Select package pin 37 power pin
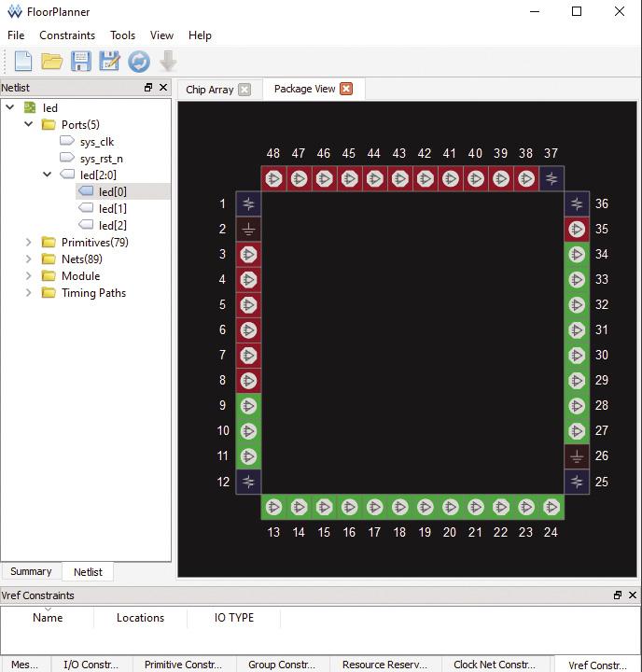 551,178
